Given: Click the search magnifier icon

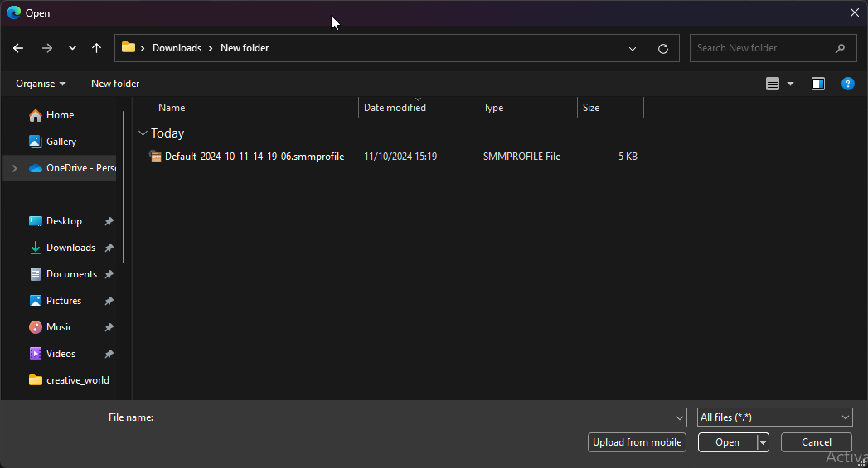Looking at the screenshot, I should [x=841, y=48].
